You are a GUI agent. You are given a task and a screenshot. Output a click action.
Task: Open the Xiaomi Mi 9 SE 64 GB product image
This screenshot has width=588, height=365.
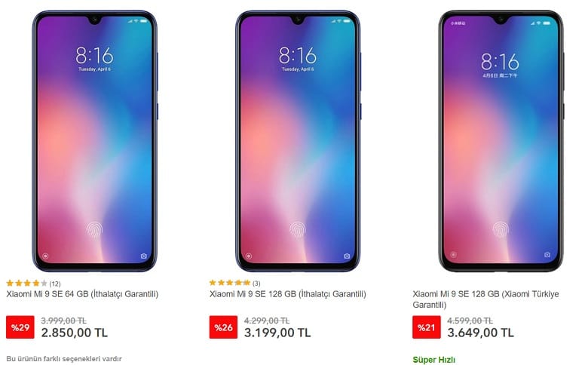(x=94, y=141)
